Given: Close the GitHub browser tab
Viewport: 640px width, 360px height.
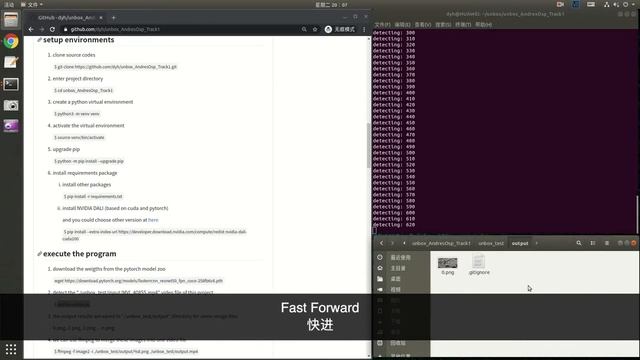Looking at the screenshot, I should 101,18.
